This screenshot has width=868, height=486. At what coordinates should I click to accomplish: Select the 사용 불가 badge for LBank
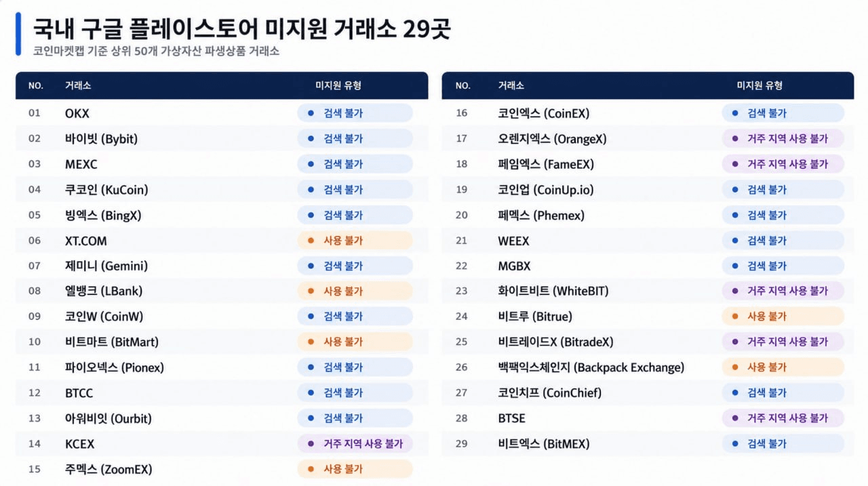pos(355,291)
